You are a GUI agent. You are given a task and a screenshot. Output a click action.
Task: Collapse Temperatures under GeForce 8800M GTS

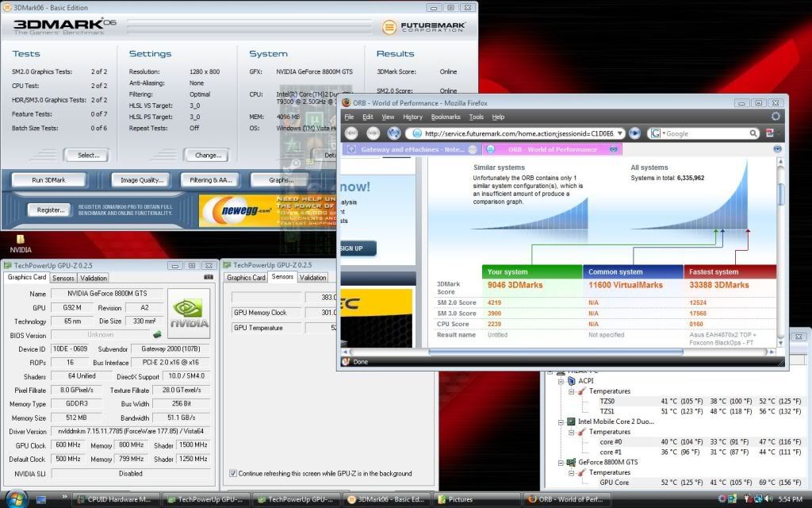571,473
